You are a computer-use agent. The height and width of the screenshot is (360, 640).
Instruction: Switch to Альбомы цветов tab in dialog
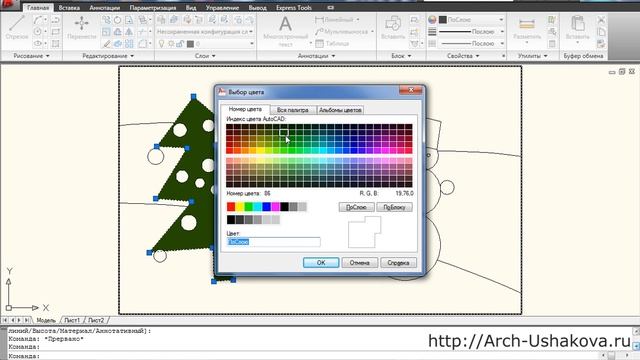(340, 110)
